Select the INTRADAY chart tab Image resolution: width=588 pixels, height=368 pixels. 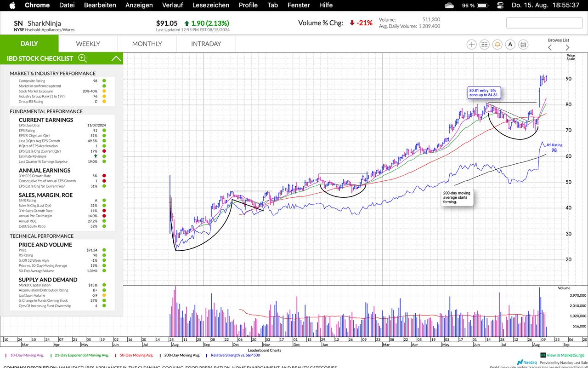(206, 44)
